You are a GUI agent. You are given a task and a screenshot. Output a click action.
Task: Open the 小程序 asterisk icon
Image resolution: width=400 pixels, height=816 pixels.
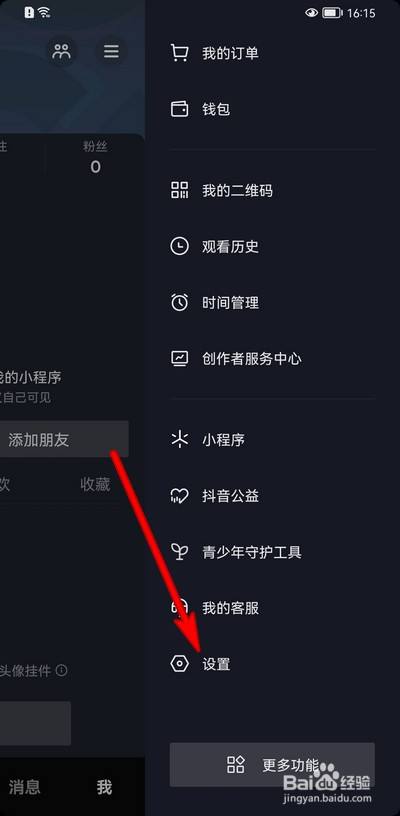pos(179,440)
